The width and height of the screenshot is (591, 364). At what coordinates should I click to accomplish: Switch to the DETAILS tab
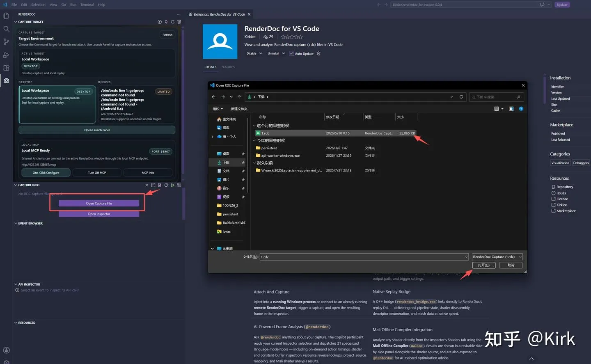pyautogui.click(x=211, y=67)
